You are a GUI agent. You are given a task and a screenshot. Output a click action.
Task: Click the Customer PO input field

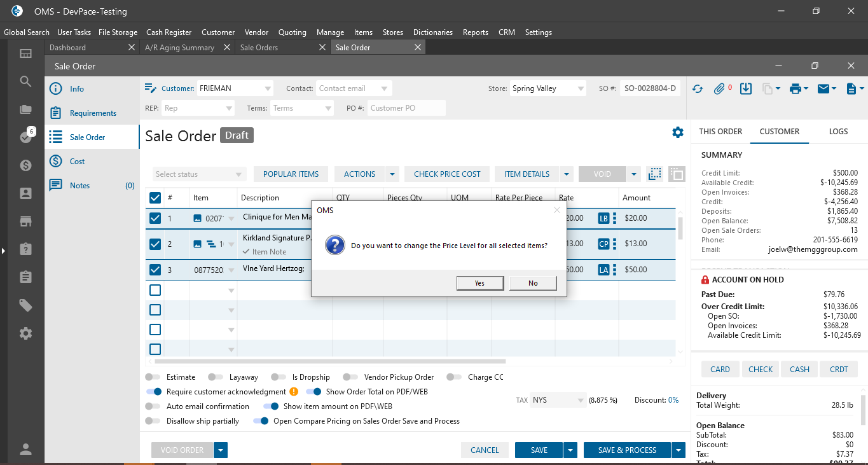tap(406, 108)
